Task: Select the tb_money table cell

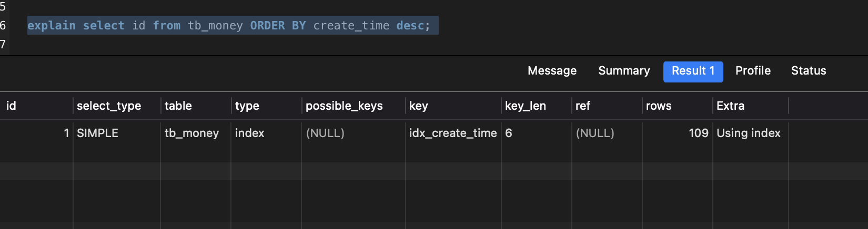Action: click(191, 133)
